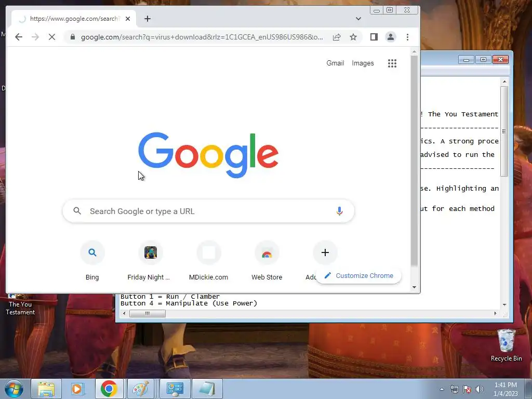Click the Chrome page scrollbar down arrow
532x399 pixels.
414,287
